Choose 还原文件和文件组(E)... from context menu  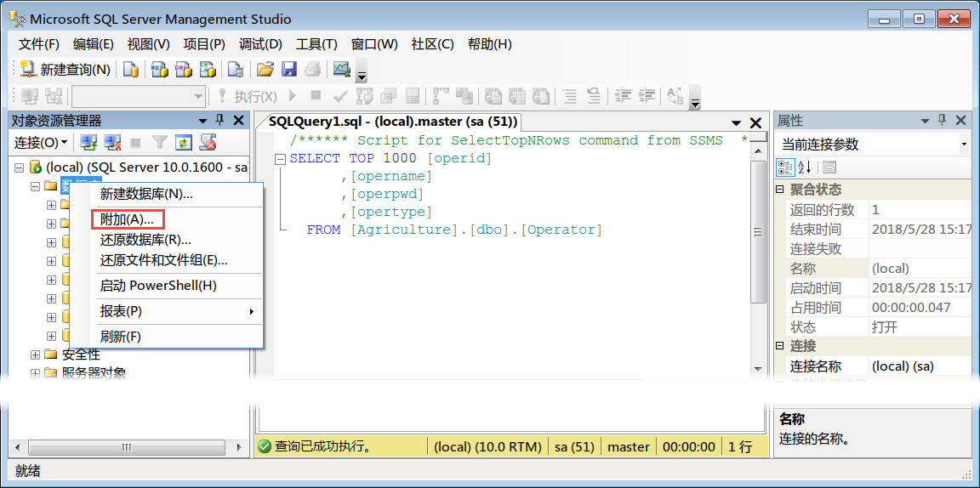point(166,260)
